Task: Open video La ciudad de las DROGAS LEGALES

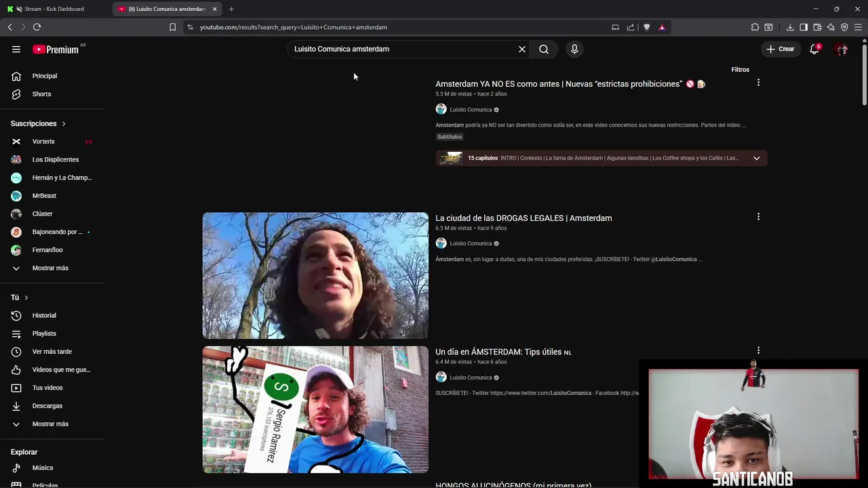Action: (524, 218)
